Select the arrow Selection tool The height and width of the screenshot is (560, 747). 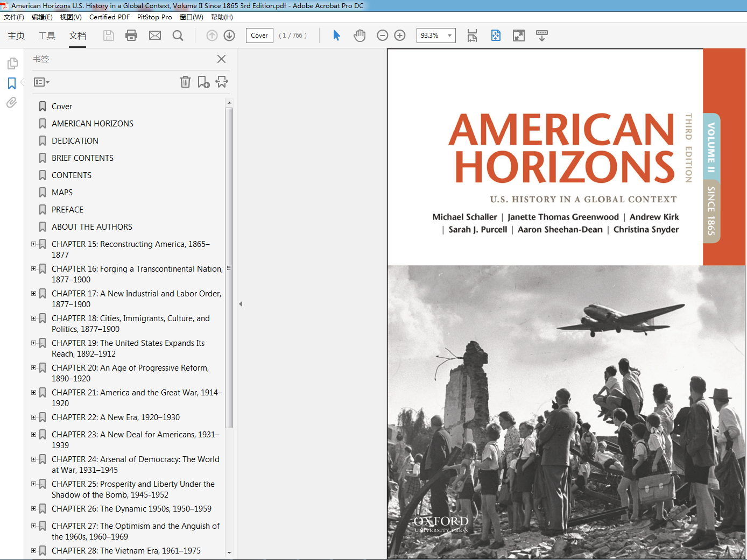(336, 36)
